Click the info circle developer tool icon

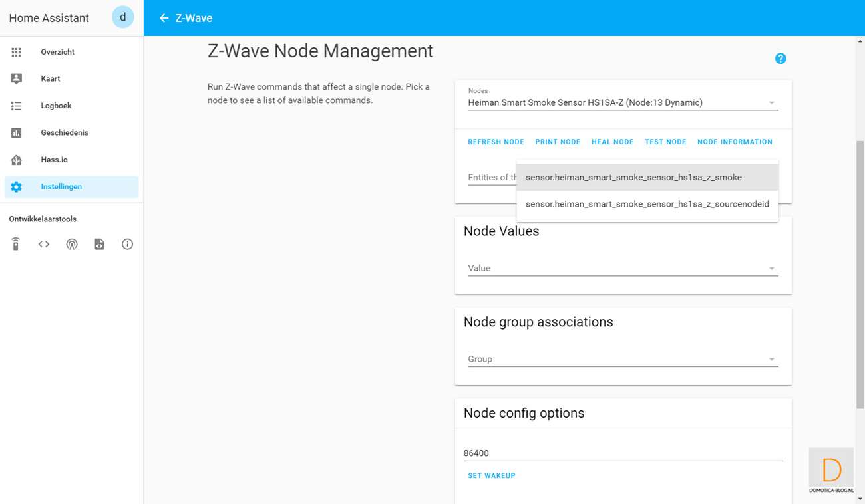[x=127, y=244]
